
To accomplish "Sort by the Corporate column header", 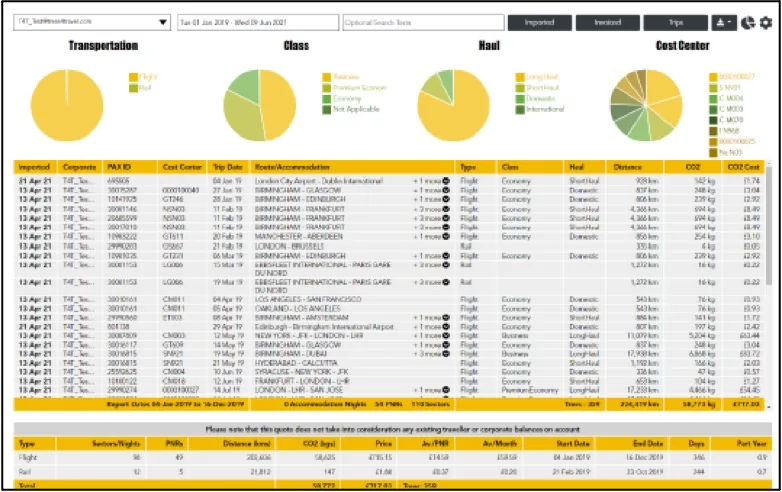I will [x=79, y=167].
